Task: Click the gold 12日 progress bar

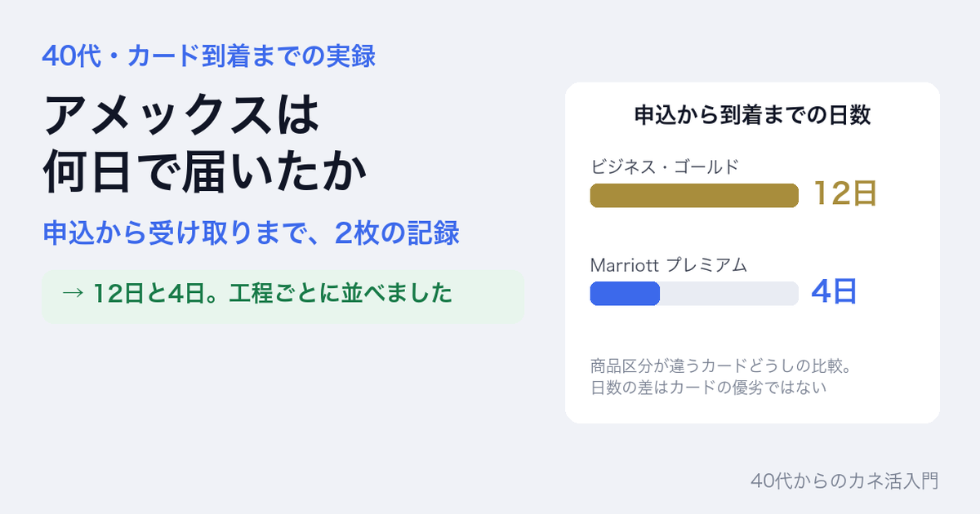Action: click(694, 196)
